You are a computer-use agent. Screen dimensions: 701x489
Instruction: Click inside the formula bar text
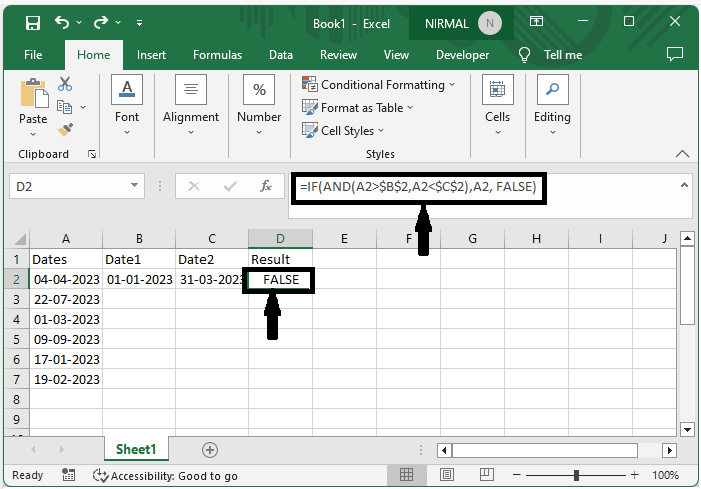tap(418, 186)
